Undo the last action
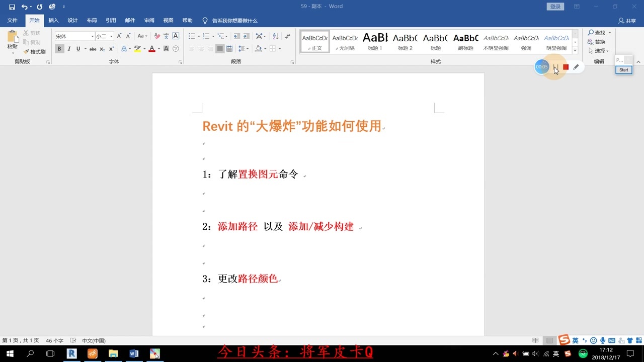Image resolution: width=644 pixels, height=362 pixels. tap(24, 7)
